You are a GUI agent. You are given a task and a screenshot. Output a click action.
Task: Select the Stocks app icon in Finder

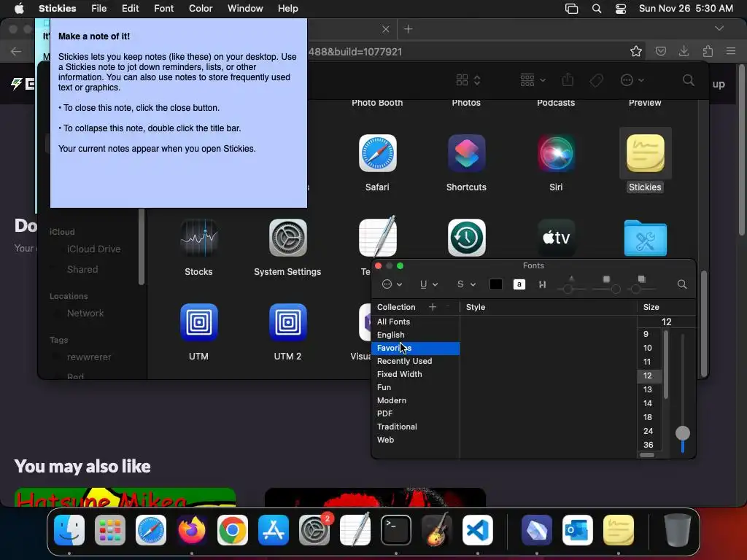click(x=198, y=238)
